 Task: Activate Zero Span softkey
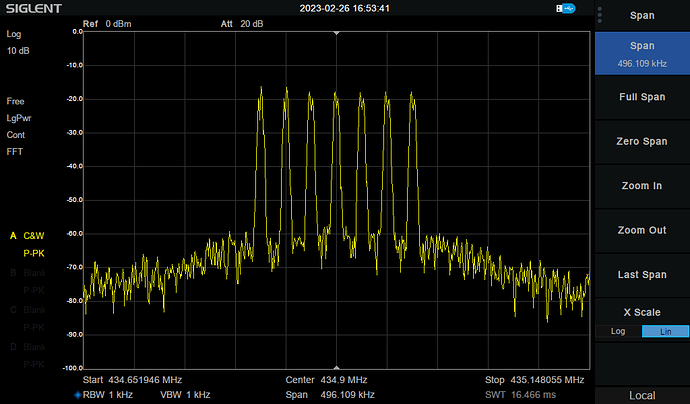click(642, 142)
